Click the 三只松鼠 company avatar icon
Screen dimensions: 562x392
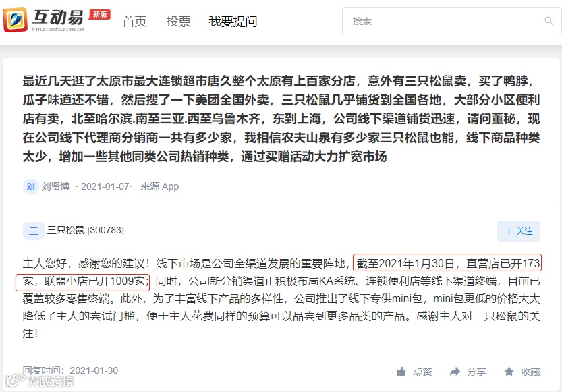click(x=33, y=230)
